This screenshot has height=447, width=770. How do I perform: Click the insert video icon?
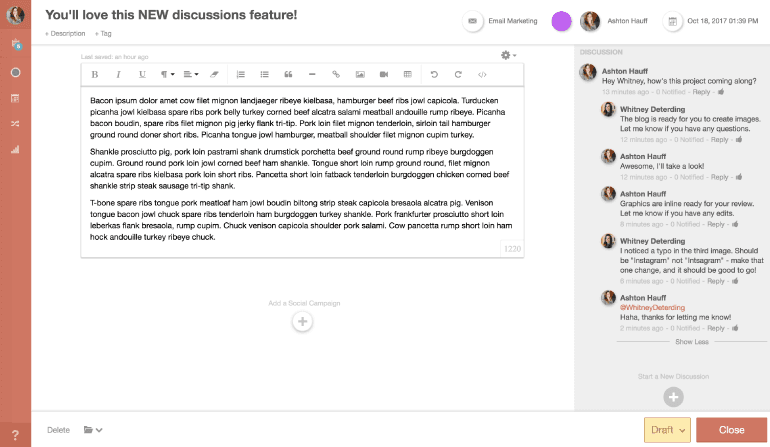tap(384, 74)
